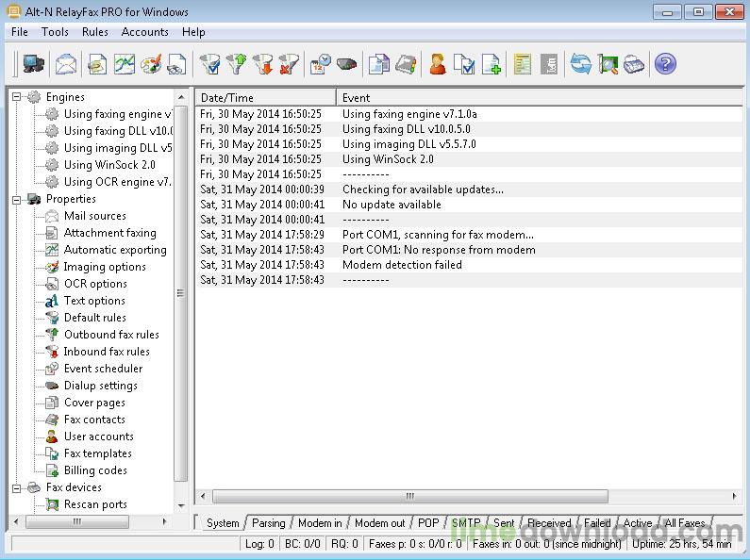Click the Billing codes toolbar icon with green plus

(x=492, y=64)
